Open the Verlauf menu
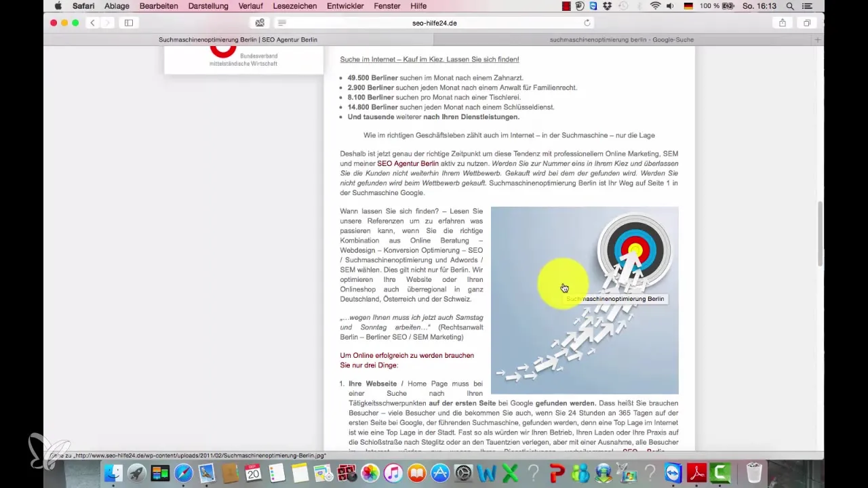This screenshot has width=868, height=488. pyautogui.click(x=251, y=6)
